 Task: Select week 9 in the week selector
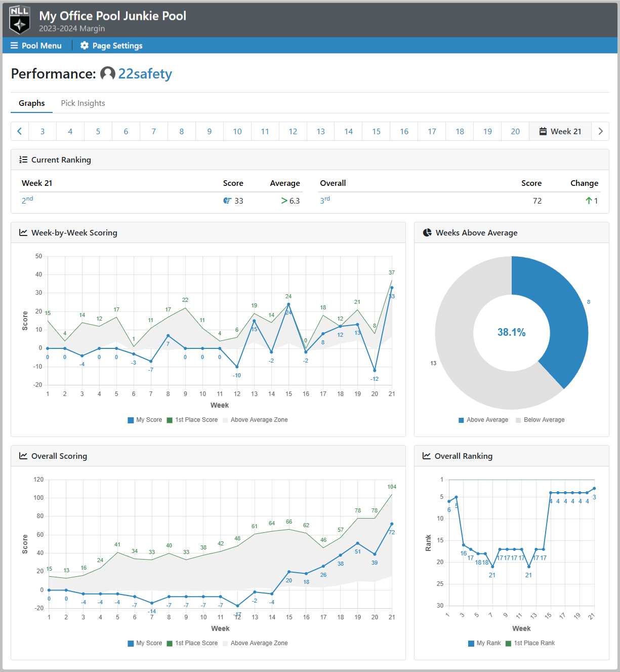210,131
